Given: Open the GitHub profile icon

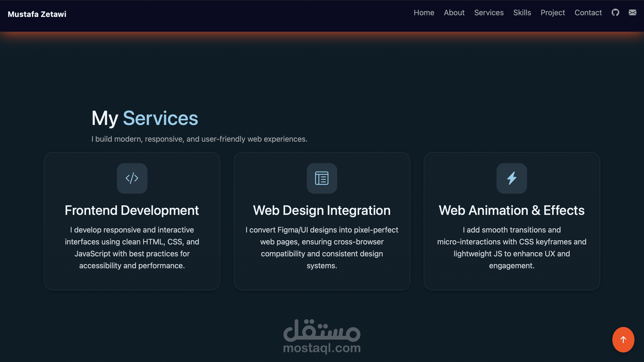Looking at the screenshot, I should click(x=615, y=12).
